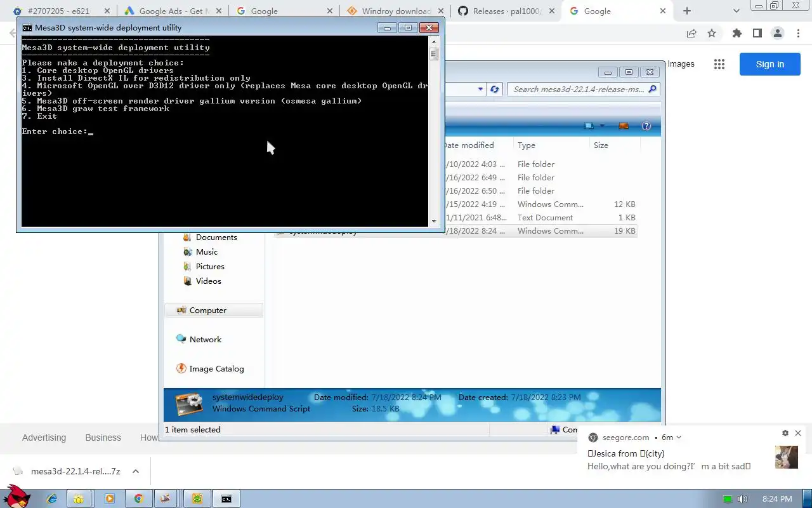The height and width of the screenshot is (508, 812).
Task: Launch Internet Explorer from taskbar
Action: click(x=53, y=499)
